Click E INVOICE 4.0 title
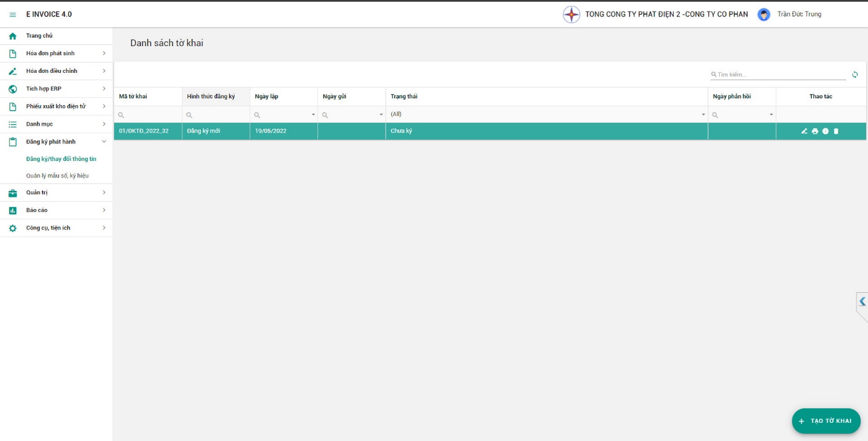 tap(49, 15)
